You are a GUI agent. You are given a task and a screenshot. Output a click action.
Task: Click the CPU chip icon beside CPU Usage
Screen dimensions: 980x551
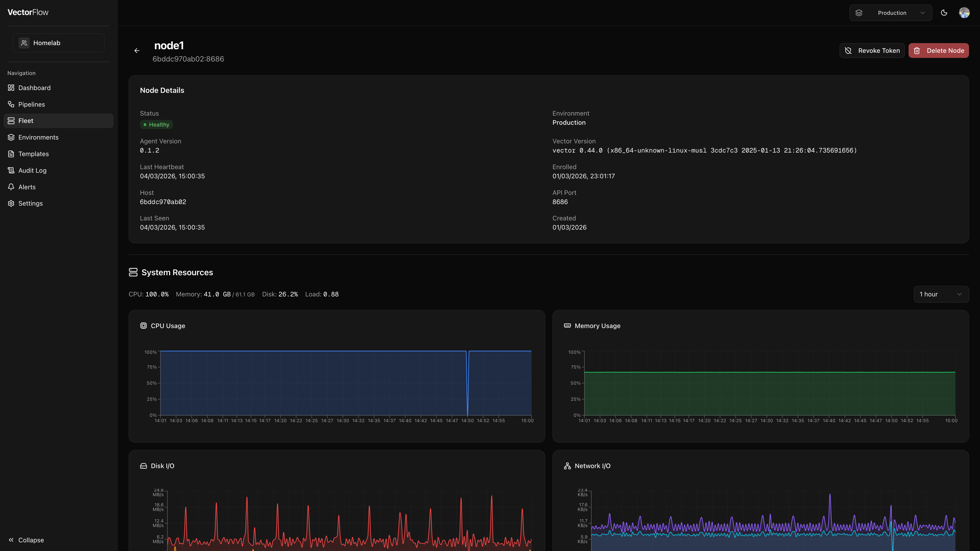click(143, 325)
